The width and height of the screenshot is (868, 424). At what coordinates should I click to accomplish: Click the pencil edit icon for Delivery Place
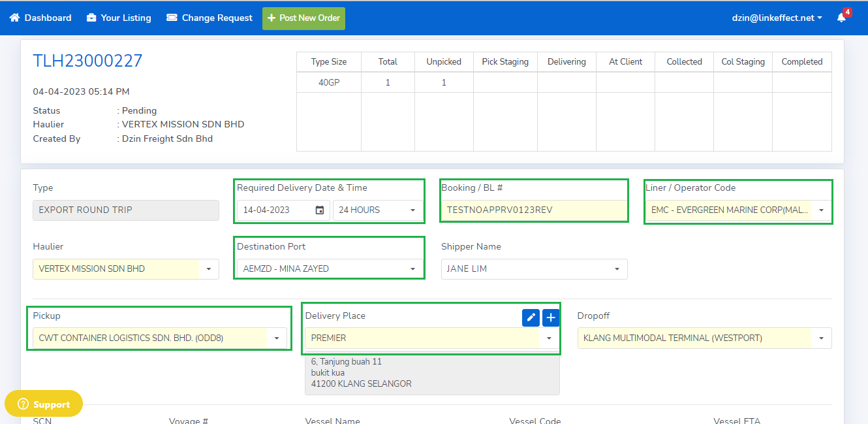click(x=531, y=318)
